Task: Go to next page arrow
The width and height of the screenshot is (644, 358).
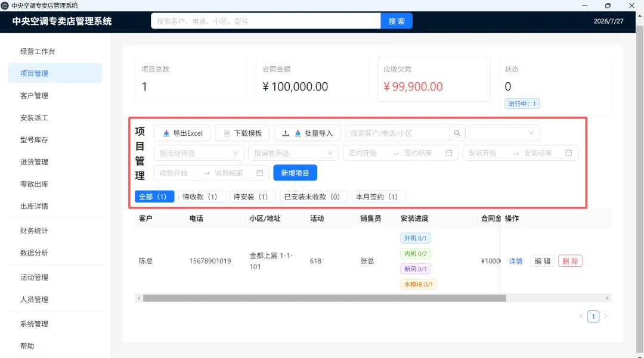Action: tap(605, 316)
